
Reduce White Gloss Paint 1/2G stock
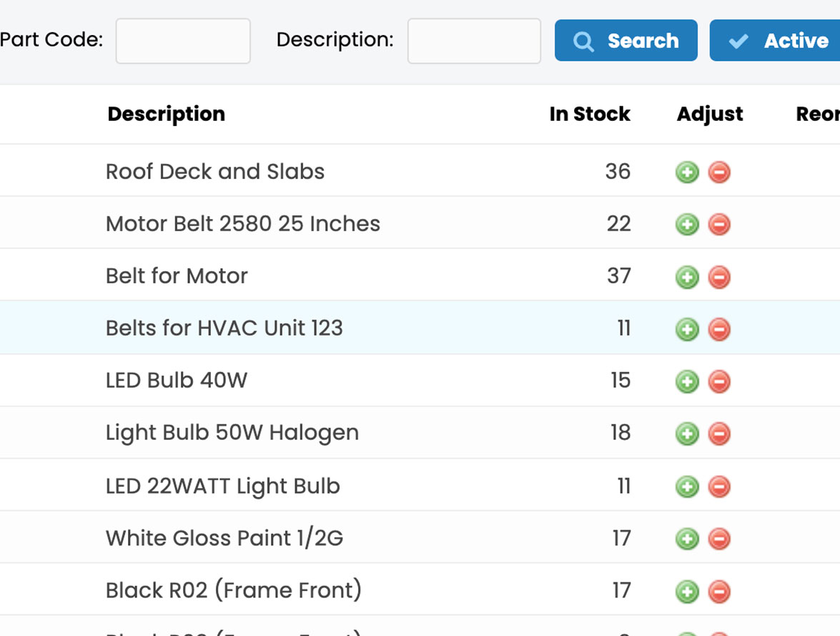pos(720,539)
